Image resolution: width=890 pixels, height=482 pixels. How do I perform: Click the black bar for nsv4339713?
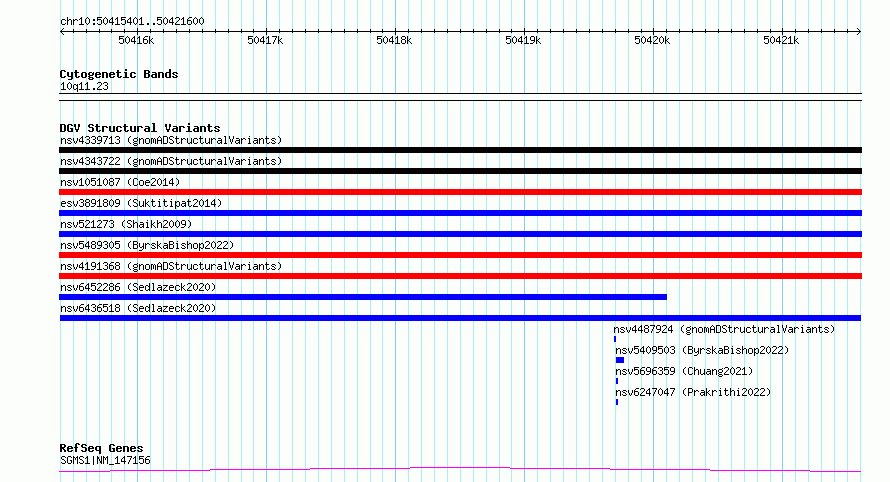click(460, 150)
